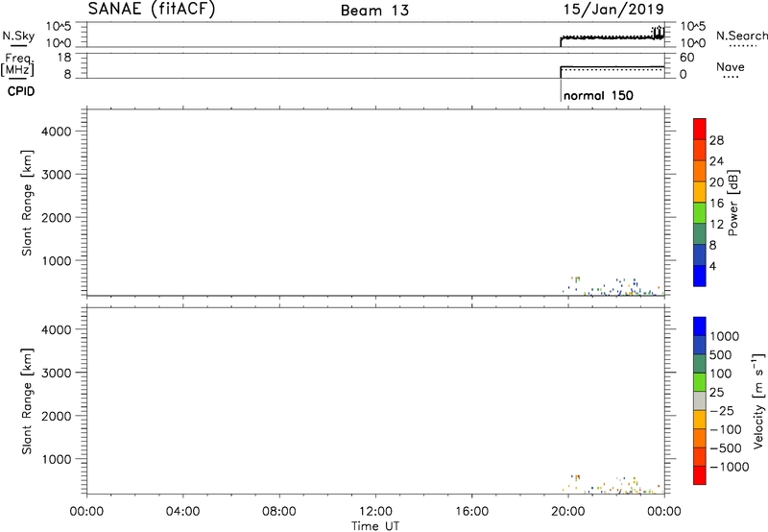768x532 pixels.
Task: Click the yellow-orange Power colorbar segment near 16
Action: click(700, 191)
